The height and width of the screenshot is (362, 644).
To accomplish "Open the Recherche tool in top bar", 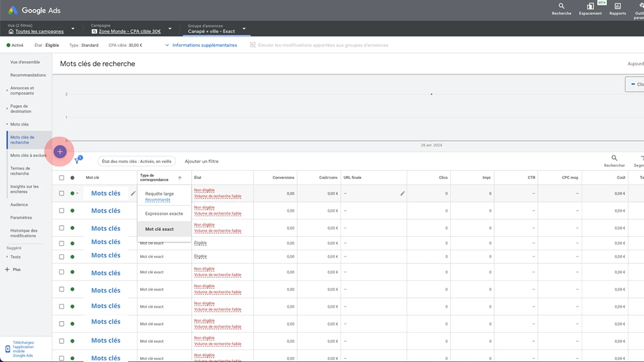I will pos(561,9).
